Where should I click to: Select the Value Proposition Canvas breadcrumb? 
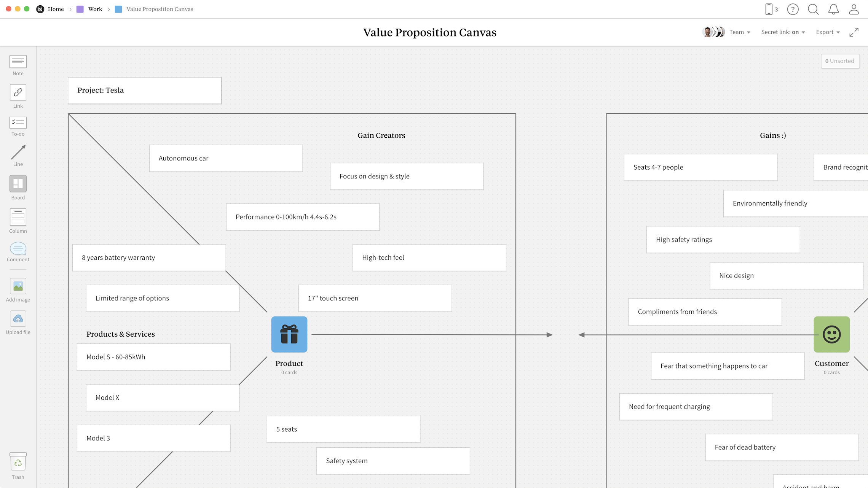pos(159,9)
